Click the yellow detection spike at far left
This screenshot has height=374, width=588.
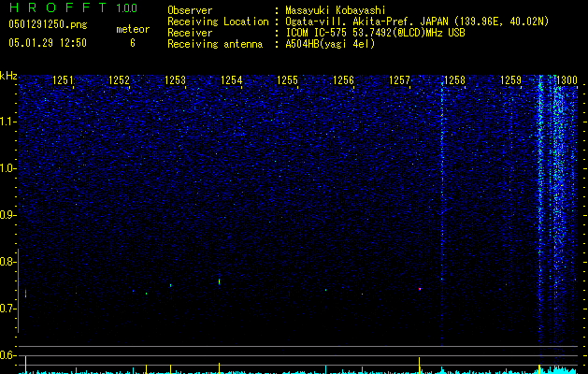25,365
